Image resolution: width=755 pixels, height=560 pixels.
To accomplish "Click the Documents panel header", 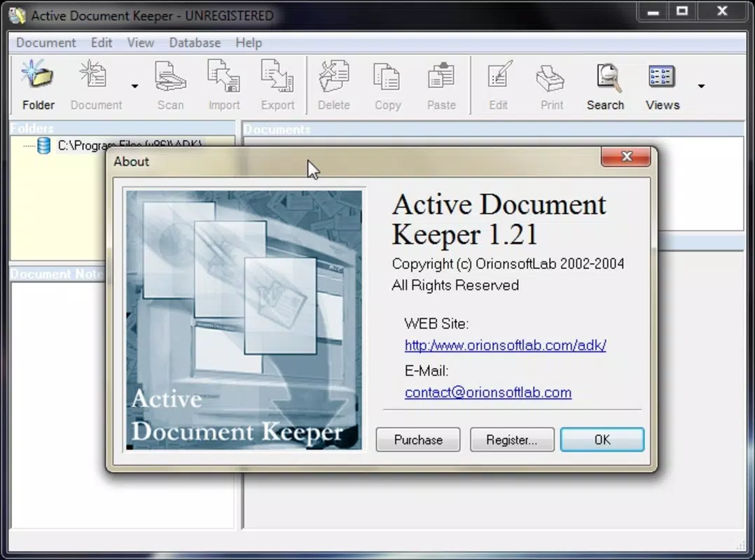I will pyautogui.click(x=493, y=129).
